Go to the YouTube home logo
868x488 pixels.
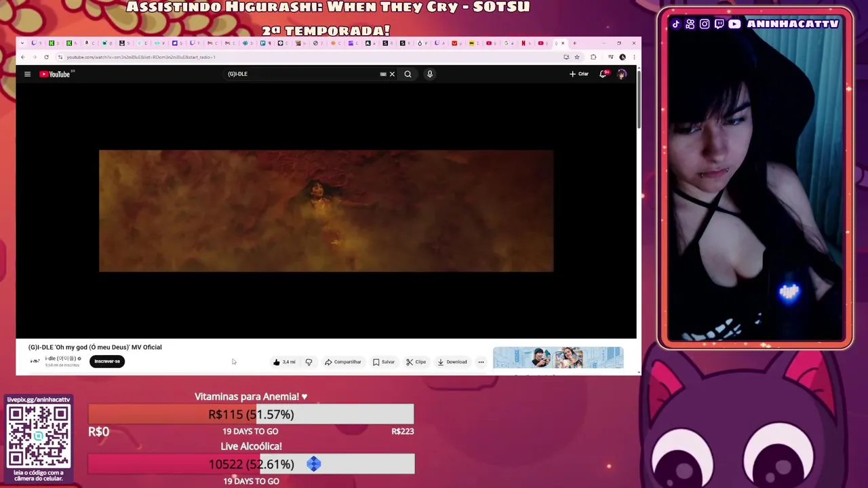coord(55,74)
